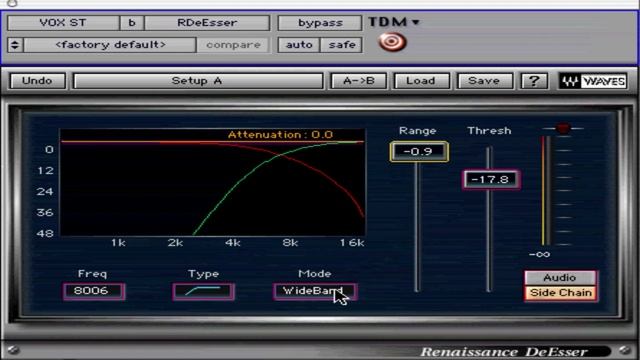Click the Load button
640x360 pixels.
[x=421, y=81]
